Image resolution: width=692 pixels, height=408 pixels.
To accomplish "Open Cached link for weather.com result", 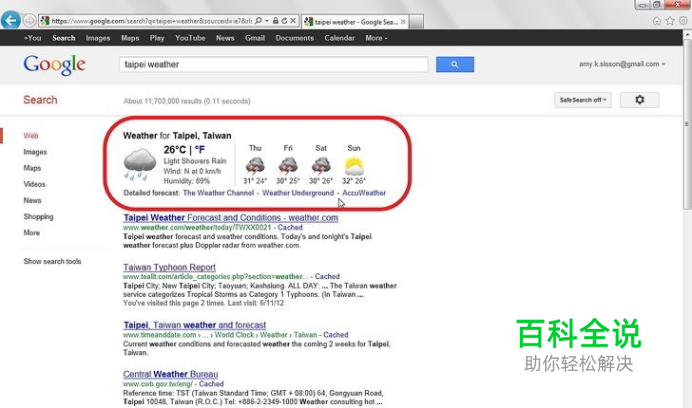I will click(x=290, y=227).
